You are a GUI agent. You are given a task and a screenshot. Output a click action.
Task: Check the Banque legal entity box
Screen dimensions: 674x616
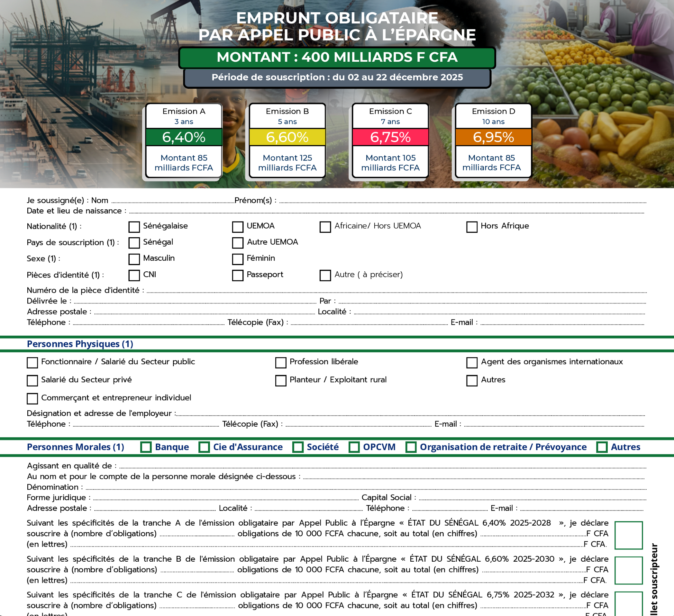146,447
